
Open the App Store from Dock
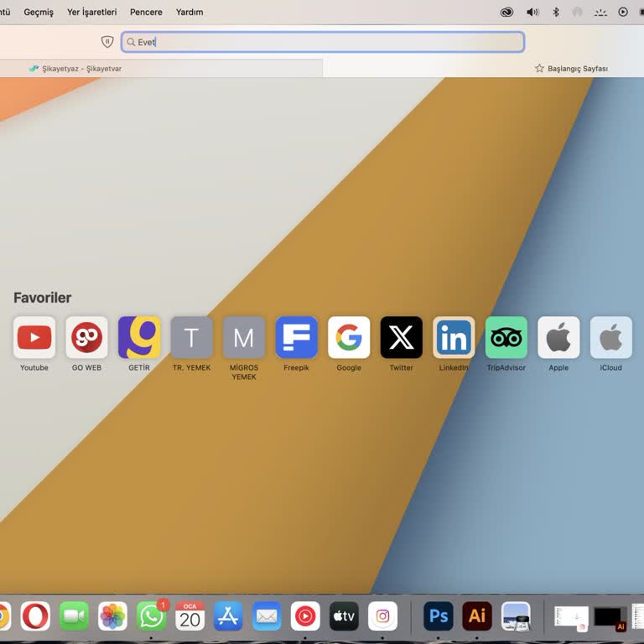(228, 615)
